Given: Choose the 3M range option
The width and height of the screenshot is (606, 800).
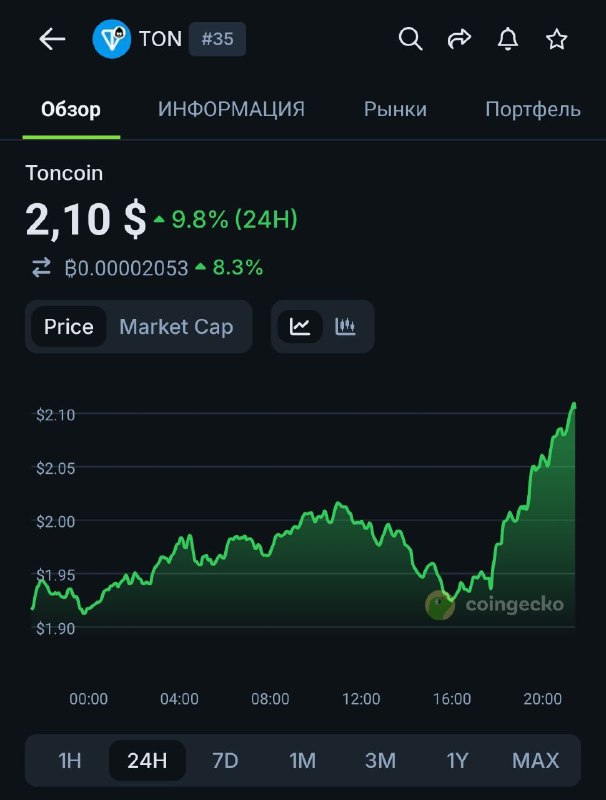Looking at the screenshot, I should coord(380,761).
